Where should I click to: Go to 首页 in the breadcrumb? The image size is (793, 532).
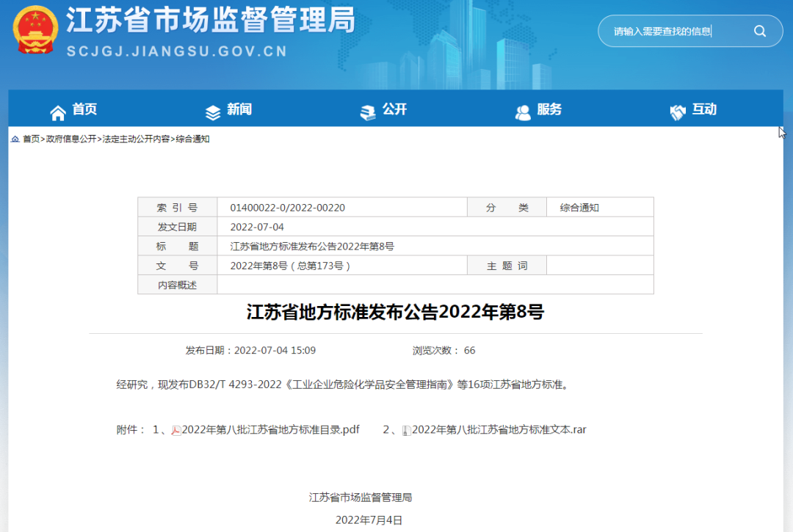click(x=31, y=139)
